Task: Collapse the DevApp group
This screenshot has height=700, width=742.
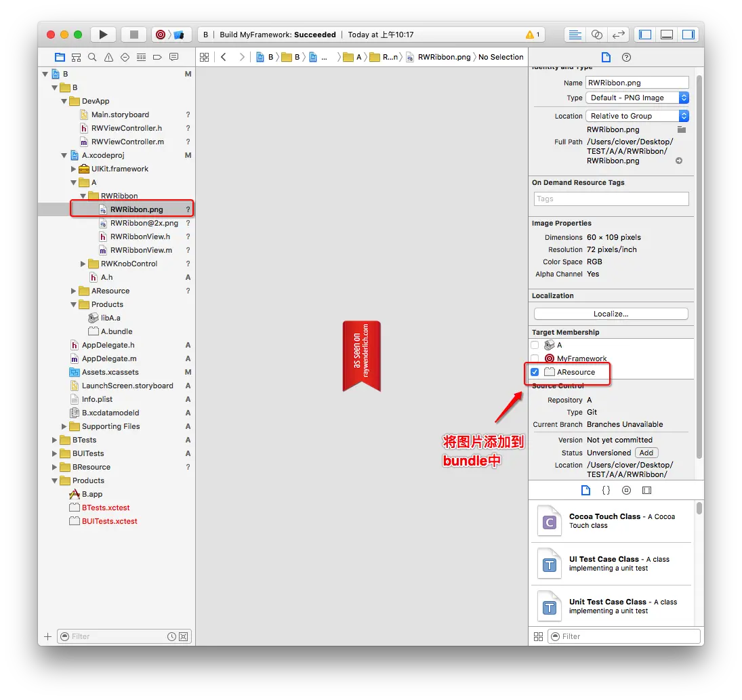Action: (x=64, y=101)
